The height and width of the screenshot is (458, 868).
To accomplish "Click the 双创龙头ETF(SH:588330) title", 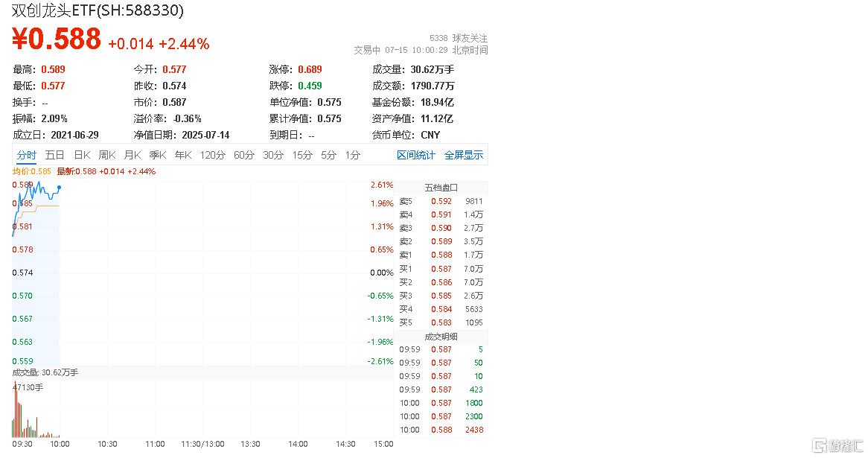I will [x=98, y=10].
